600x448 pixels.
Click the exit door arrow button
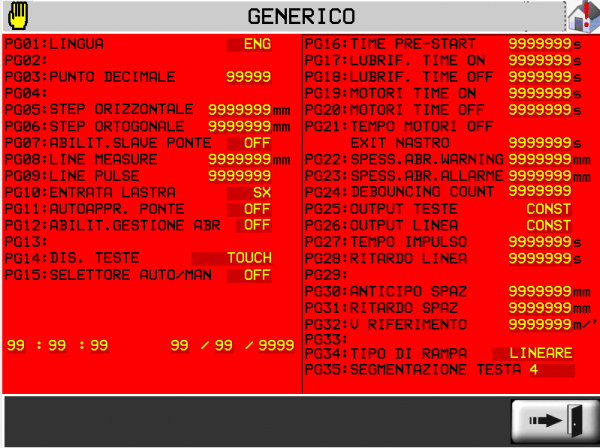(553, 420)
